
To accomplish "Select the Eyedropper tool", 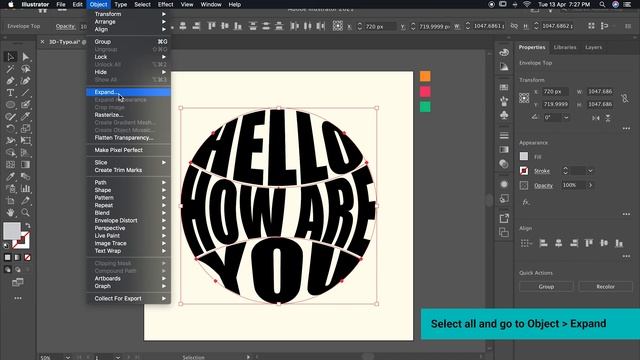I will click(10, 177).
